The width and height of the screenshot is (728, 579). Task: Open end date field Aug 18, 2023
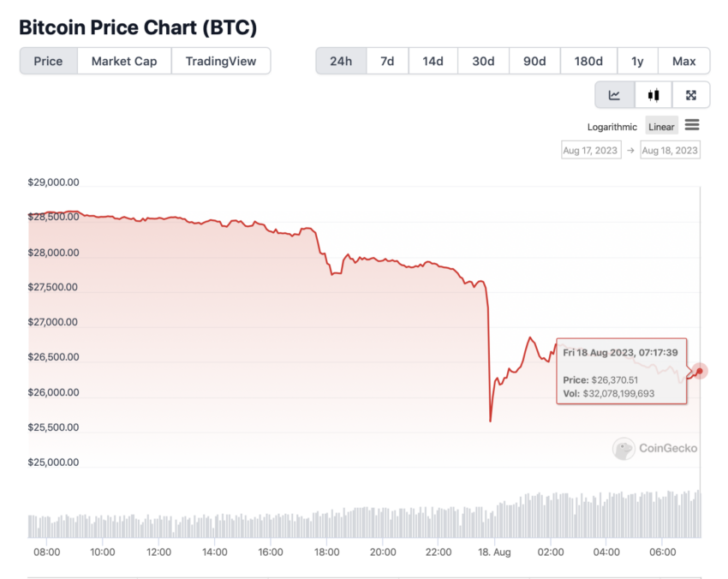pos(670,150)
